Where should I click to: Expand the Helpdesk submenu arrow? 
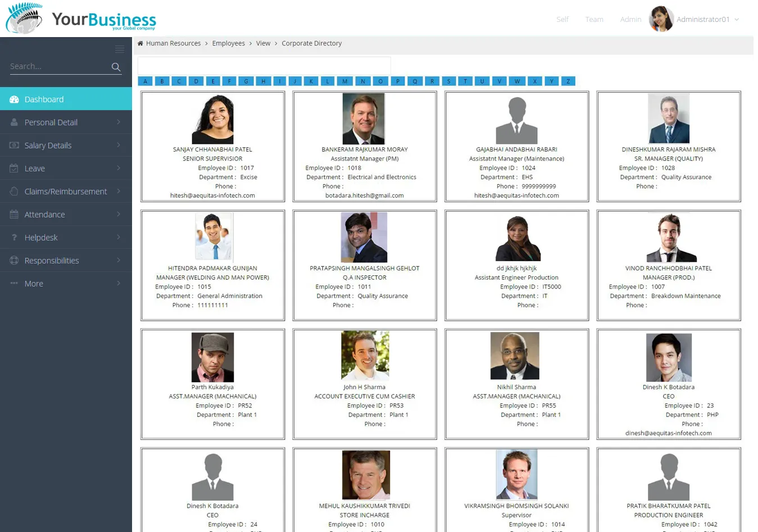click(119, 237)
